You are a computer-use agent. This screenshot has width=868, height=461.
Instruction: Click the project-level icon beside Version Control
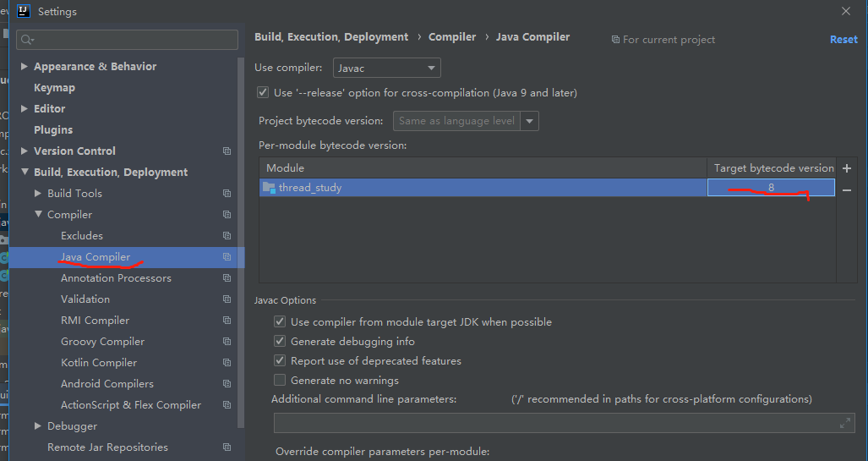[227, 151]
